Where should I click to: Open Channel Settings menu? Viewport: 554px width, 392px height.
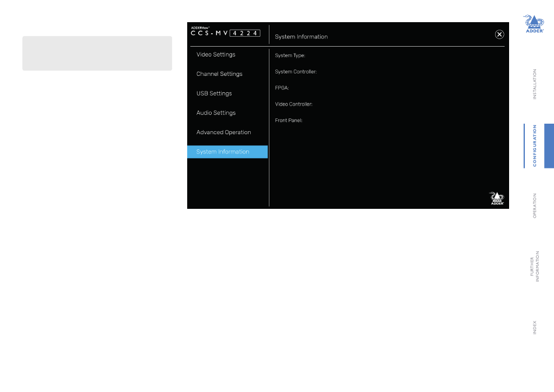[x=219, y=74]
